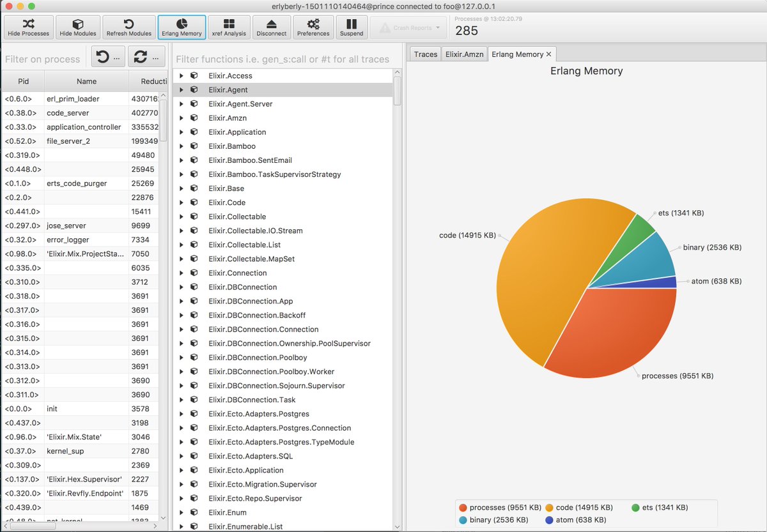Open the Crash Reports dropdown
This screenshot has height=532, width=767.
click(x=410, y=27)
